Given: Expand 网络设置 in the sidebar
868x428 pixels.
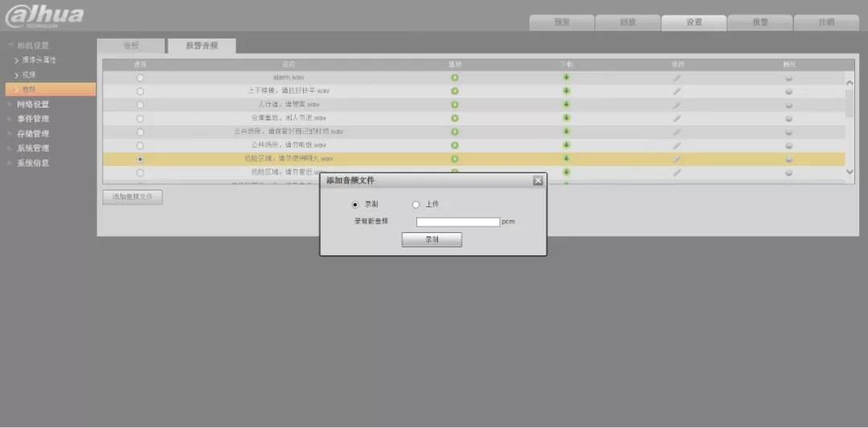Looking at the screenshot, I should pos(33,104).
